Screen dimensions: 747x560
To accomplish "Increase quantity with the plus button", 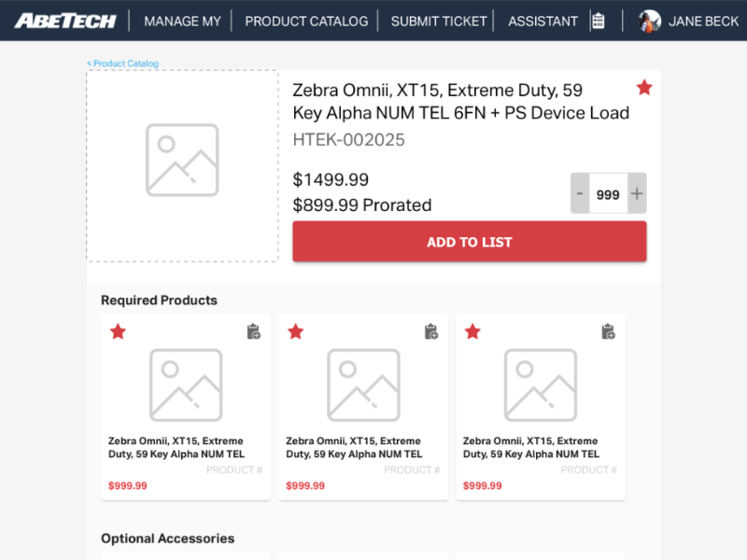I will [x=637, y=194].
